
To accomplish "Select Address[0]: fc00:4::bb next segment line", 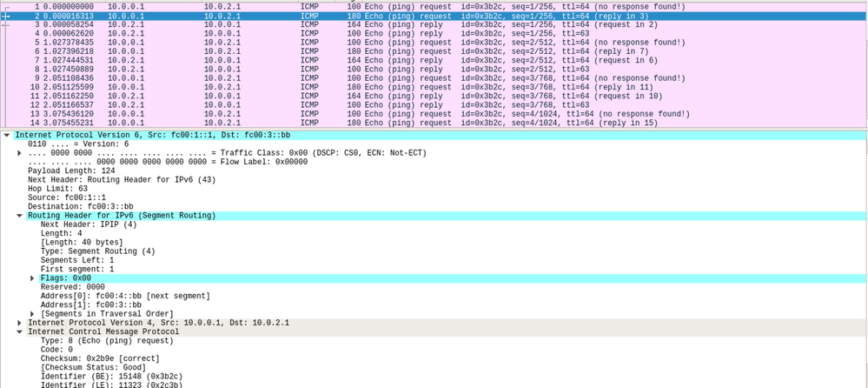I will pos(126,296).
